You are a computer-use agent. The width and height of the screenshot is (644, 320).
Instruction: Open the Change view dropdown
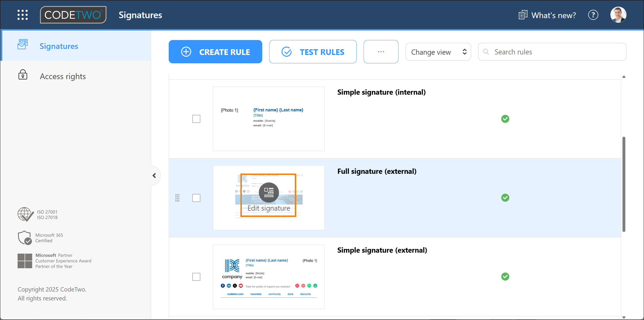(x=438, y=52)
